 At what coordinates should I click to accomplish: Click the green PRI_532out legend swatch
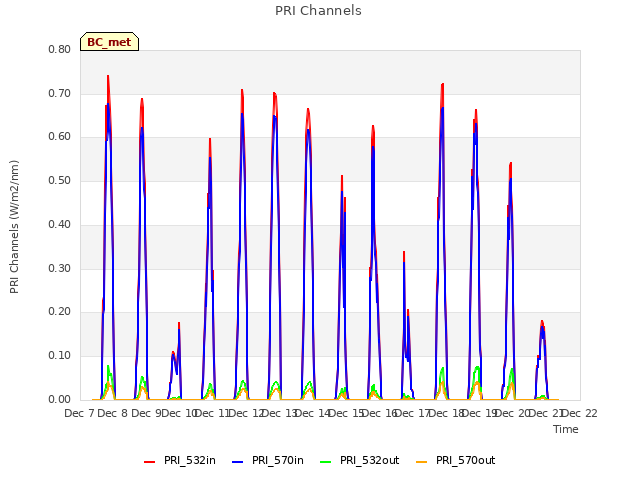(x=325, y=462)
